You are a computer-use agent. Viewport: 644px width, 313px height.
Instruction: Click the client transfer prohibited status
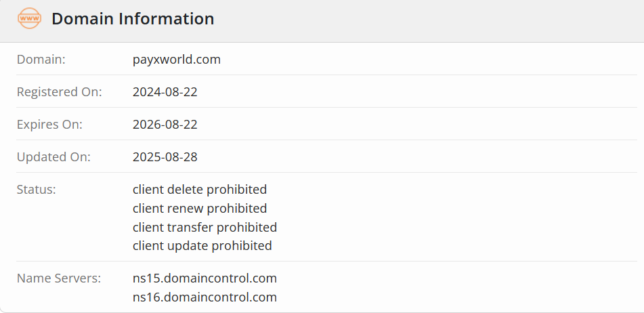click(x=205, y=227)
